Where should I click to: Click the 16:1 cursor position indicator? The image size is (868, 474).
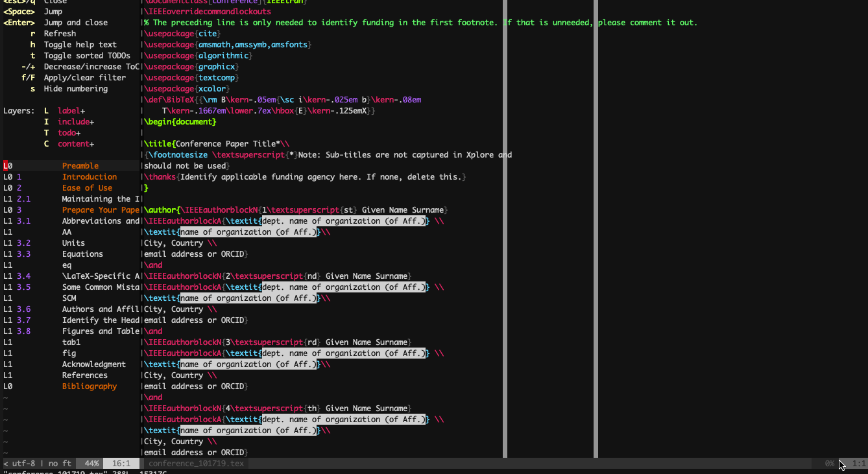tap(121, 463)
